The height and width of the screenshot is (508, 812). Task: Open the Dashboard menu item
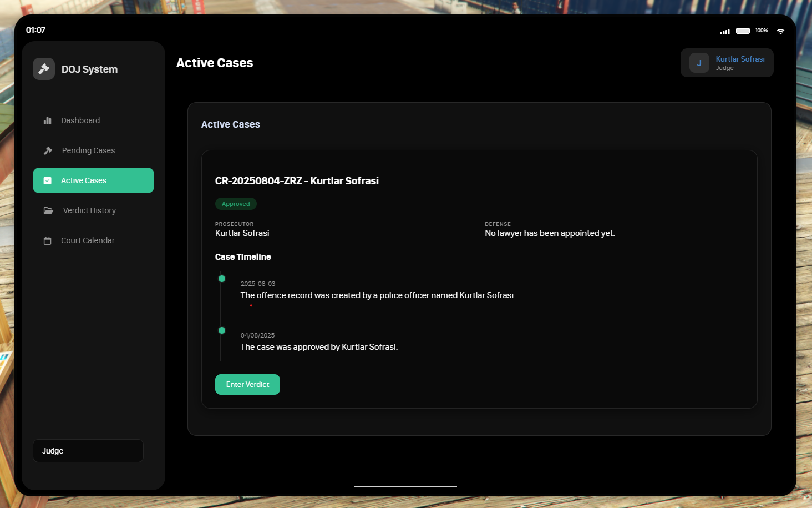pos(80,120)
